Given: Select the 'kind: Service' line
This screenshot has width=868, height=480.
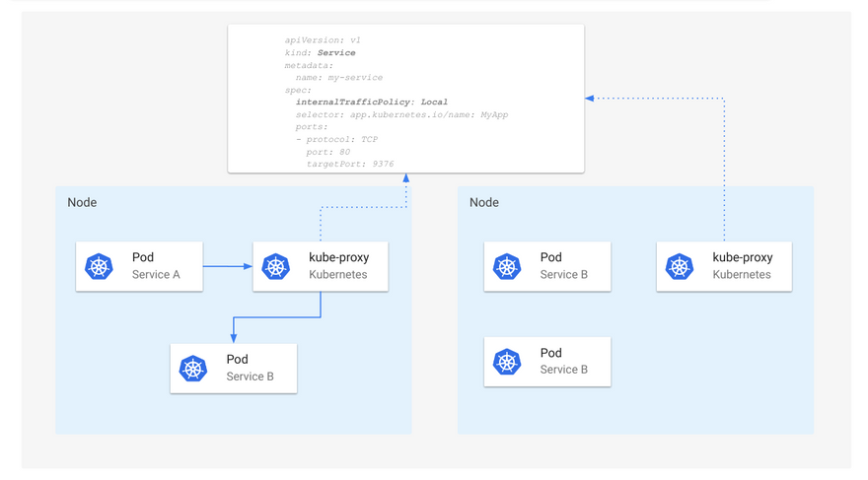Looking at the screenshot, I should [x=320, y=52].
